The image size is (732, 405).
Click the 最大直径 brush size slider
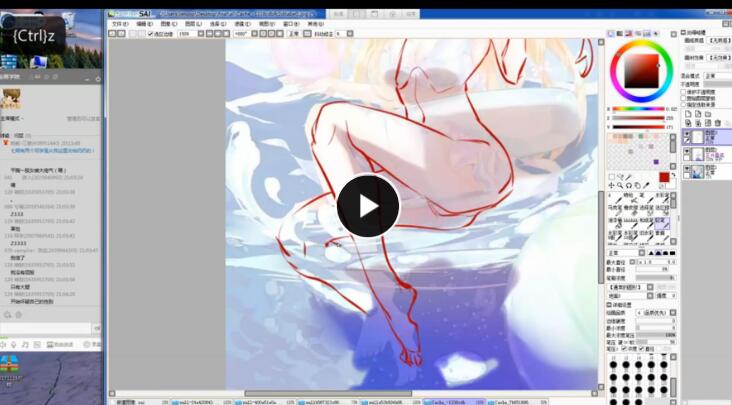pos(656,262)
